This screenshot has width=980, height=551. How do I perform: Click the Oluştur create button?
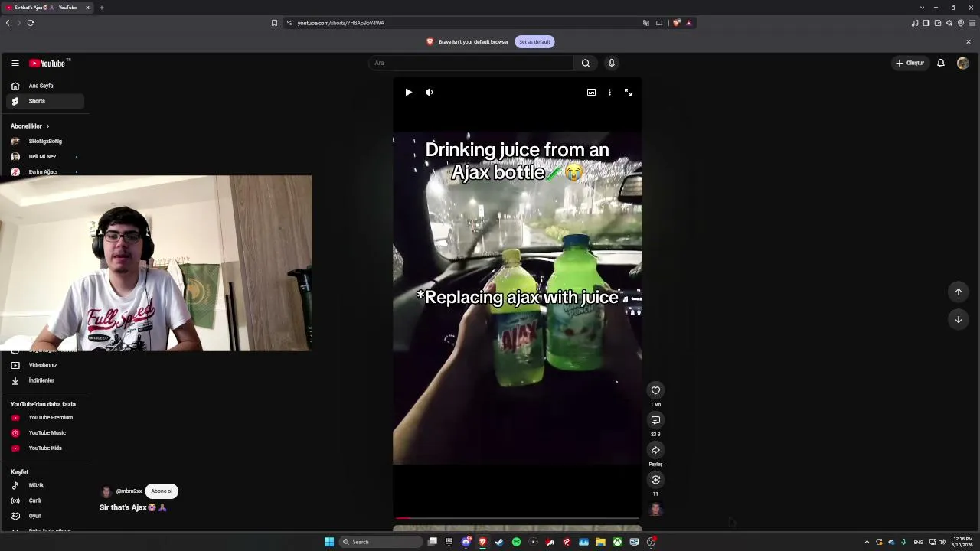[910, 63]
